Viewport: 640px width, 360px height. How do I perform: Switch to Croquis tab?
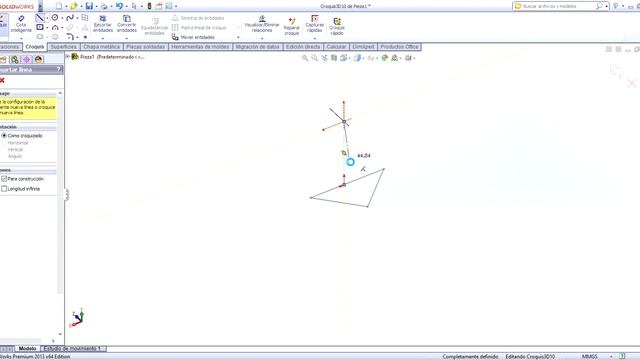point(34,47)
